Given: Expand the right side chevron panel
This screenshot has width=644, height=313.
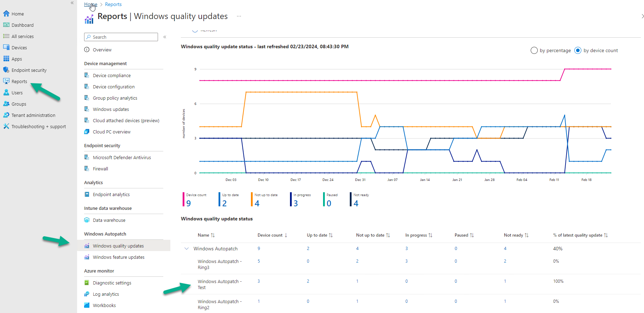Looking at the screenshot, I should click(x=642, y=16).
